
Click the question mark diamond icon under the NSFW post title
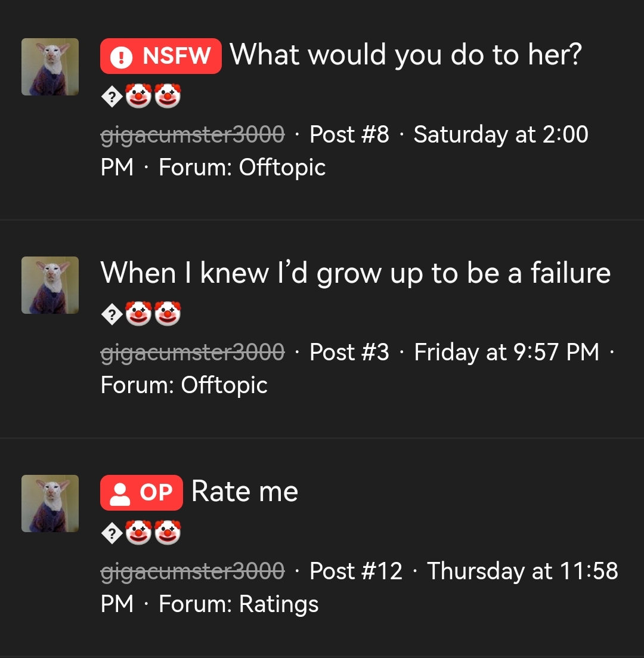click(112, 97)
